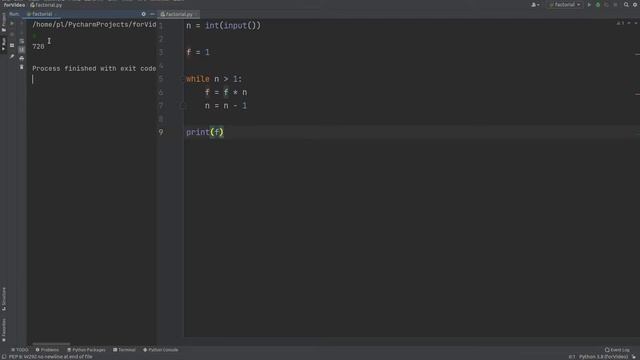
Task: Open user account dropdown in toolbar
Action: [x=535, y=5]
